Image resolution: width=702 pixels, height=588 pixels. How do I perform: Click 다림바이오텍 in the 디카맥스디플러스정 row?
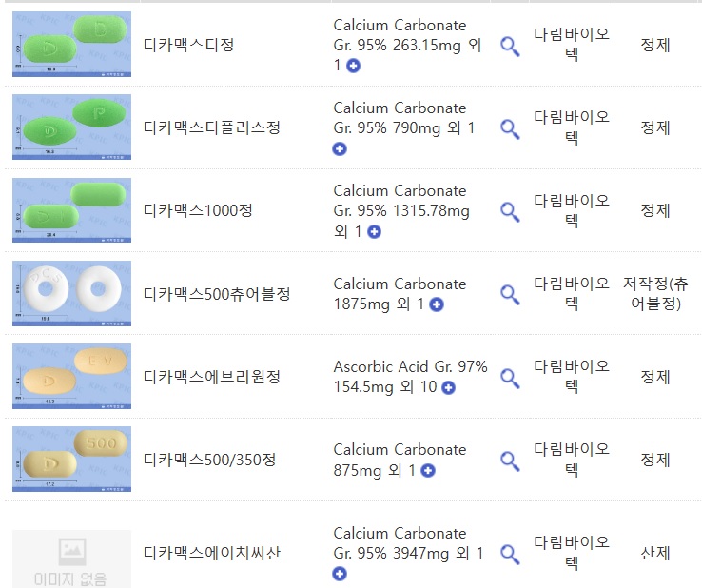(x=572, y=127)
